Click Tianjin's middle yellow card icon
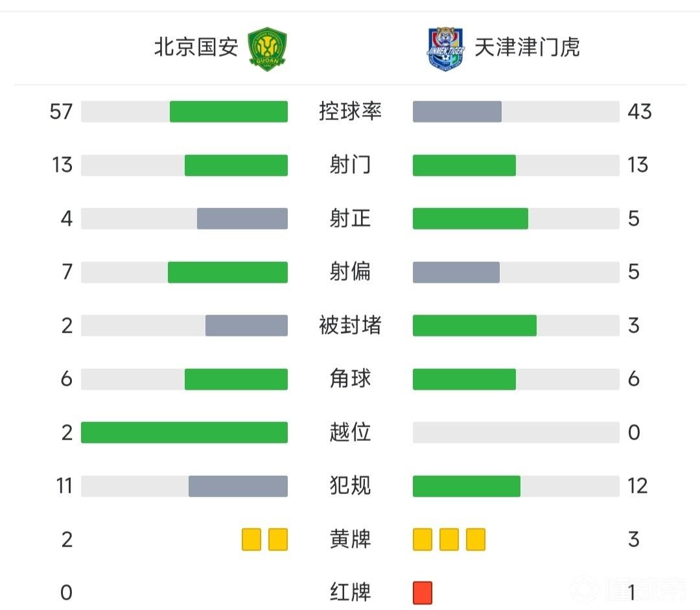700x610 pixels. tap(449, 539)
